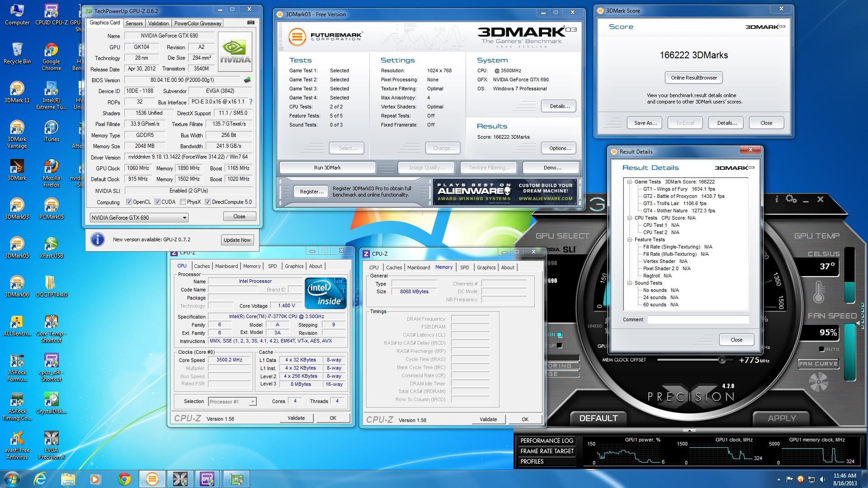Expand the Precision X bottom panel arrow
The height and width of the screenshot is (488, 868).
(x=689, y=431)
